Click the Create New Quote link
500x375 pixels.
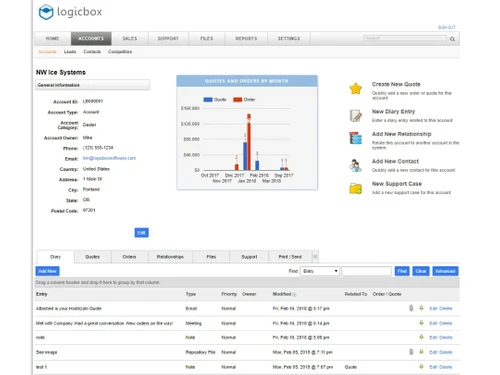coord(396,84)
